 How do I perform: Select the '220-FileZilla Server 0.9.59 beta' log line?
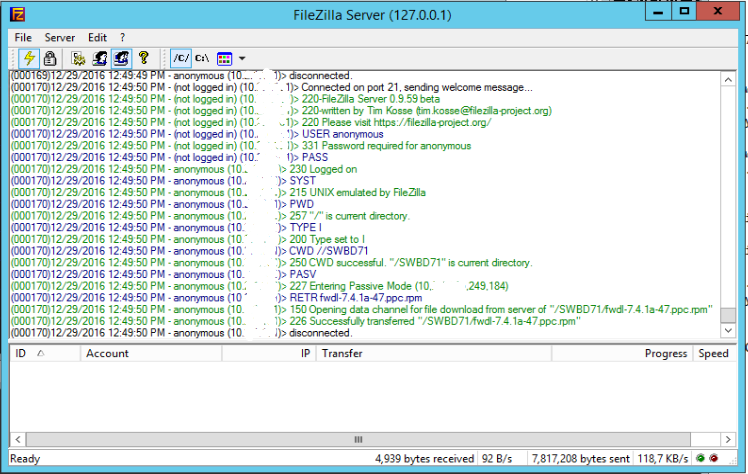pos(225,99)
